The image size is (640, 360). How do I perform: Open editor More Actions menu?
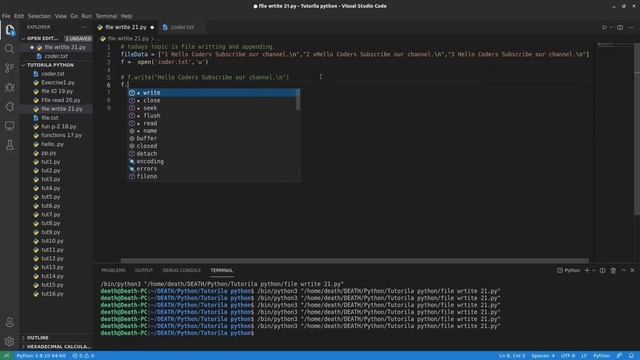coord(631,27)
